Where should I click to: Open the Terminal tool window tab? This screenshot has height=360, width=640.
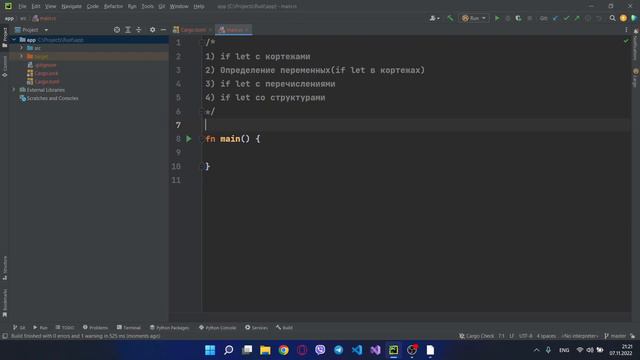129,328
